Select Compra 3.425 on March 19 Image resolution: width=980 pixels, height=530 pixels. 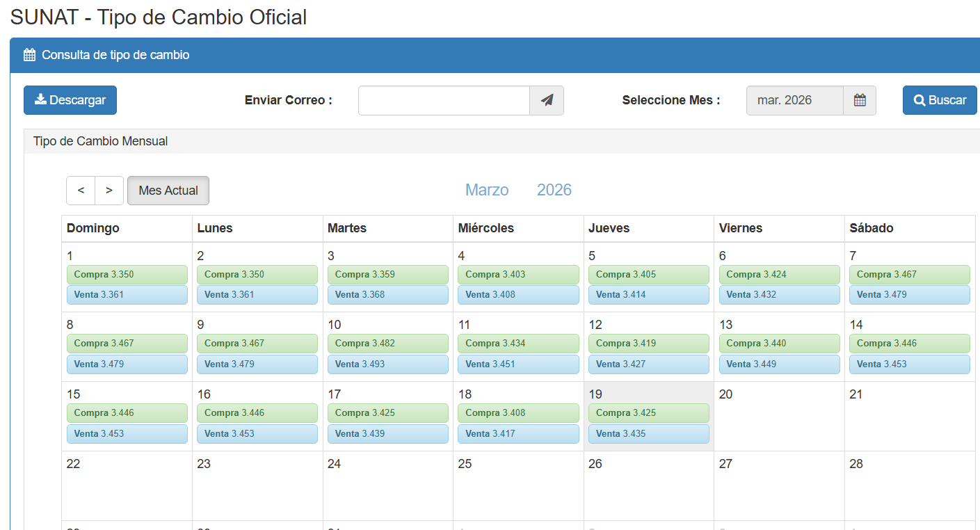[648, 413]
